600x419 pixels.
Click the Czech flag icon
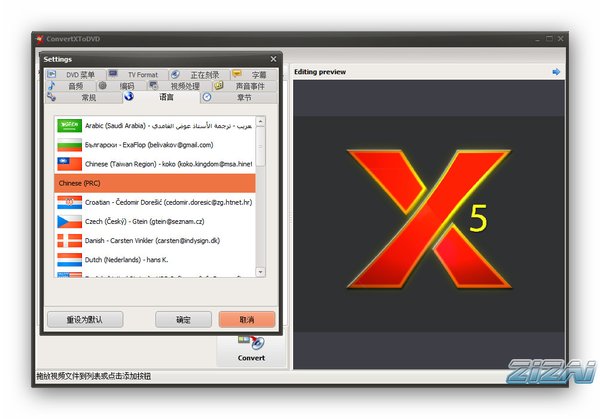[69, 221]
